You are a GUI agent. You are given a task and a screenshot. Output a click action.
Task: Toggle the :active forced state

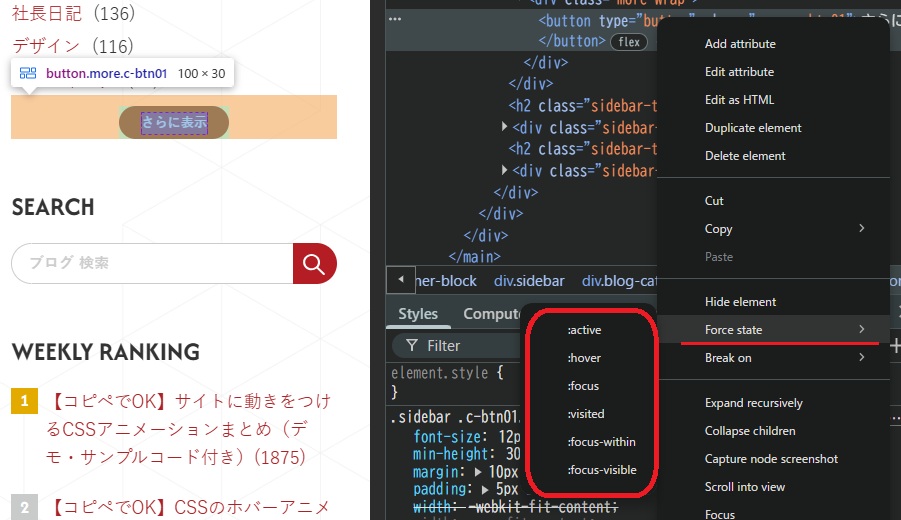tap(584, 330)
